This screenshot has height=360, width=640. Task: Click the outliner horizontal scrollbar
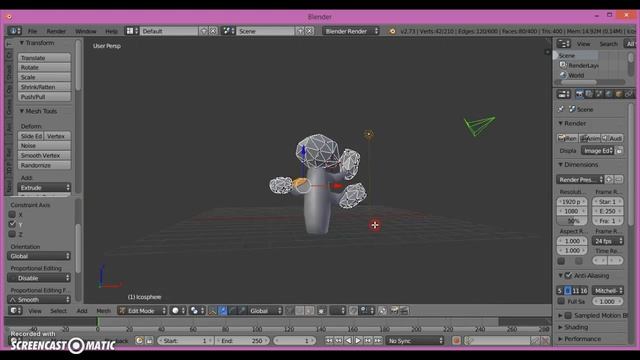point(579,82)
